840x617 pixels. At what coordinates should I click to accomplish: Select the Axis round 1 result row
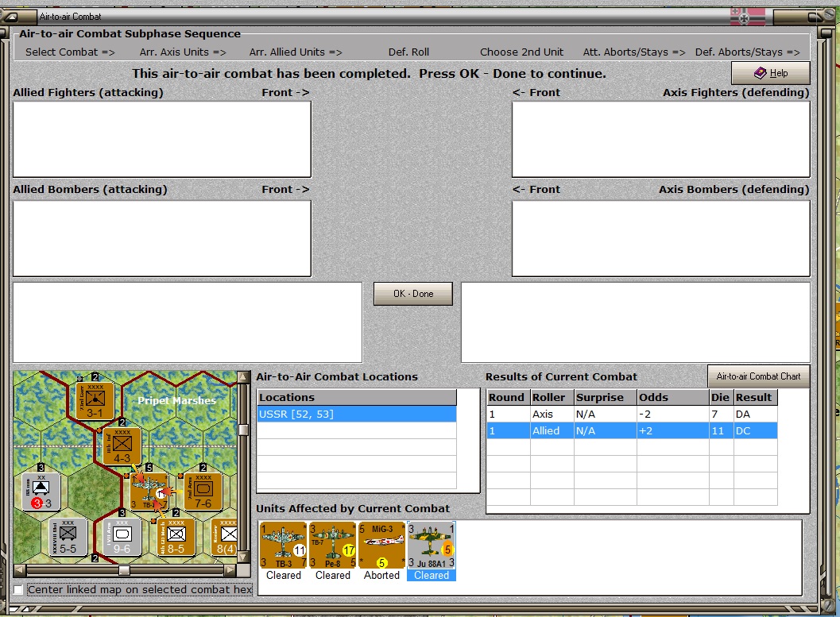[x=632, y=415]
